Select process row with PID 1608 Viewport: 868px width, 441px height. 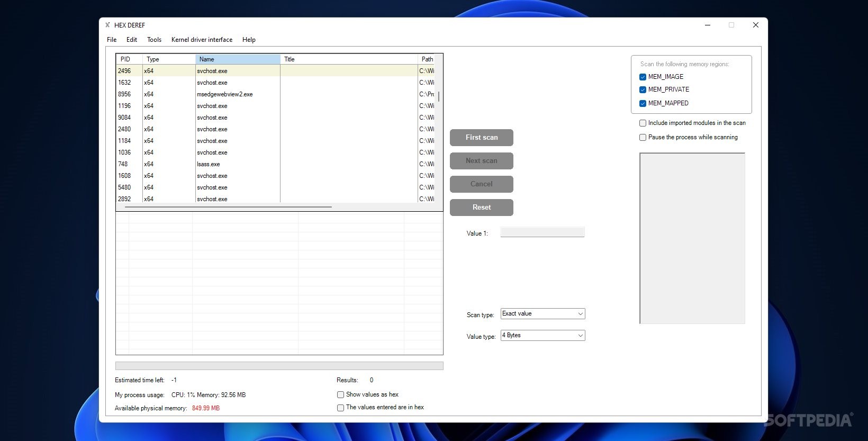point(275,176)
